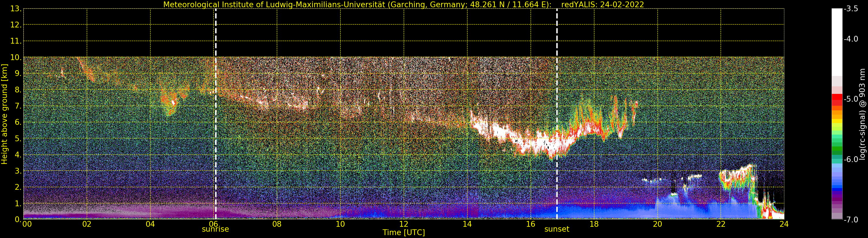Click the 'redYALIS: 24-02-2022' title text
The width and height of the screenshot is (868, 238).
click(602, 4)
